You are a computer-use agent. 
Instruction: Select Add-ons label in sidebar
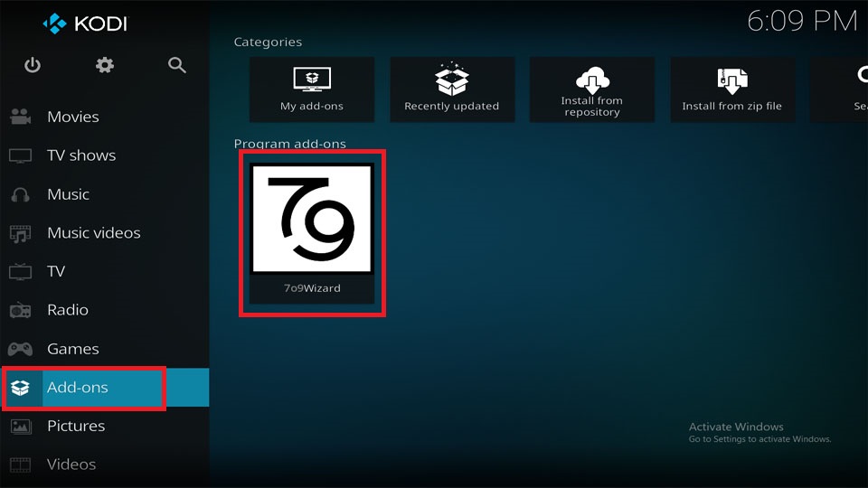coord(78,388)
